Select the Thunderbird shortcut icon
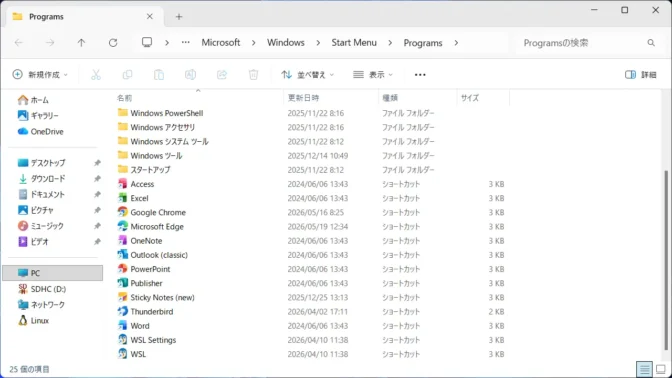 coord(123,311)
